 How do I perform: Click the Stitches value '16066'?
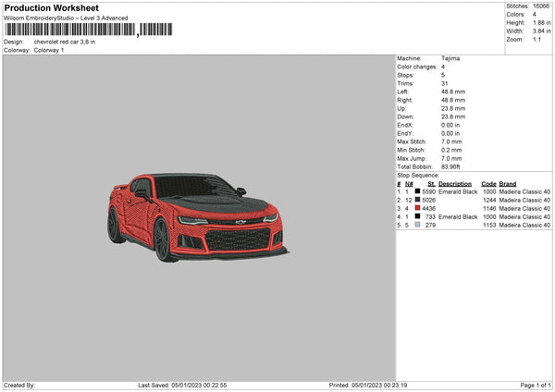click(541, 6)
